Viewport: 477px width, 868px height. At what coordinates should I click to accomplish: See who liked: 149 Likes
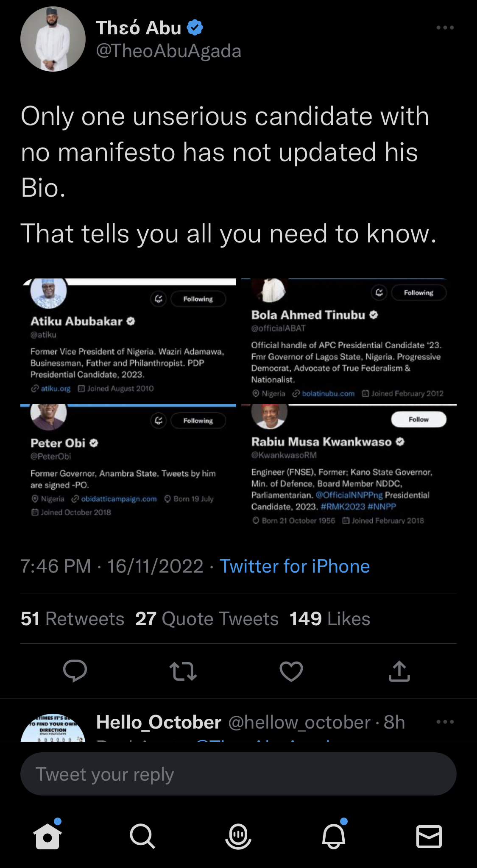tap(330, 619)
